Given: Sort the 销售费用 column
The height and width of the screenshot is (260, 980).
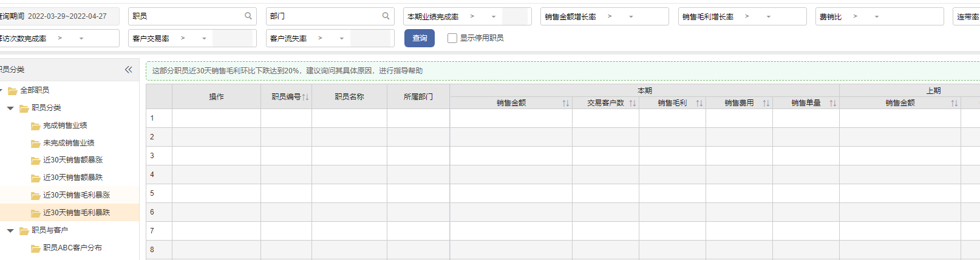Looking at the screenshot, I should click(766, 103).
